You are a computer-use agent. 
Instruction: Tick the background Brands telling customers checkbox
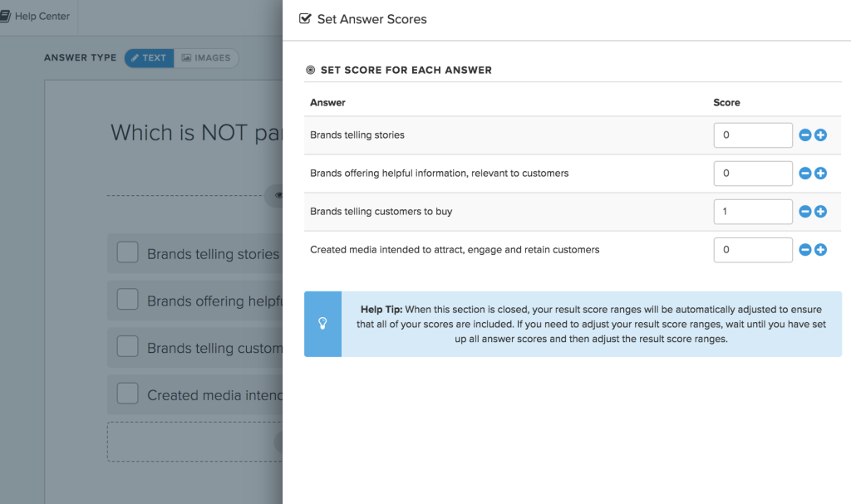pos(127,346)
